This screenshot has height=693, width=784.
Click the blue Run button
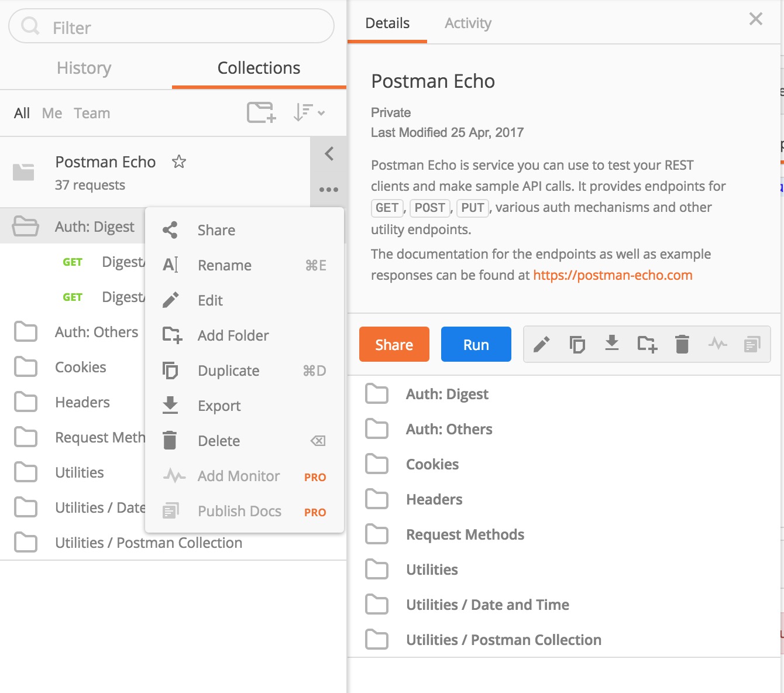[476, 344]
